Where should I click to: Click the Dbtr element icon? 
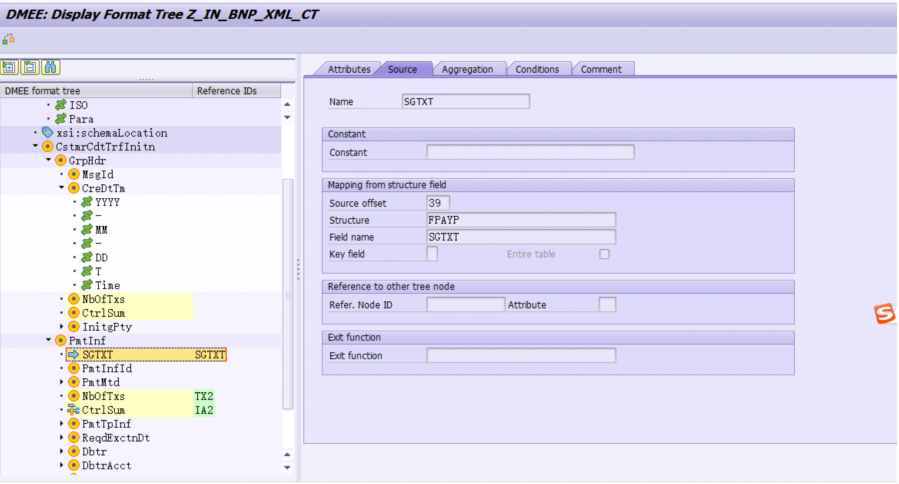(x=73, y=451)
